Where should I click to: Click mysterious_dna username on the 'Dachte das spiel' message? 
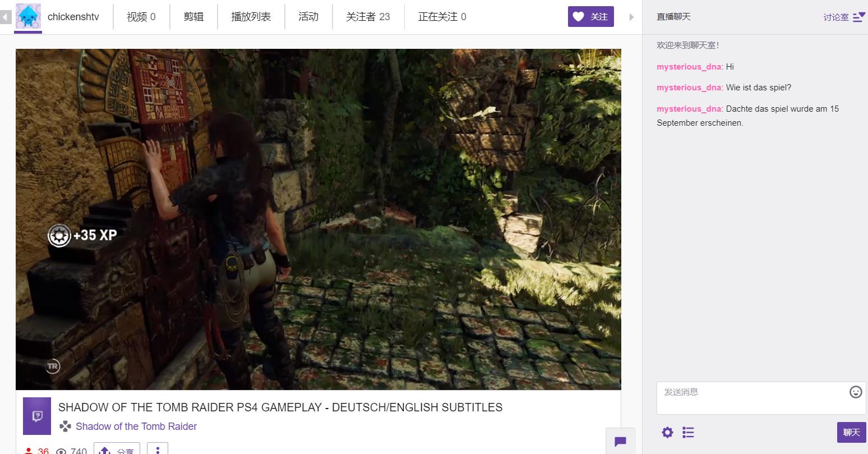pyautogui.click(x=689, y=109)
